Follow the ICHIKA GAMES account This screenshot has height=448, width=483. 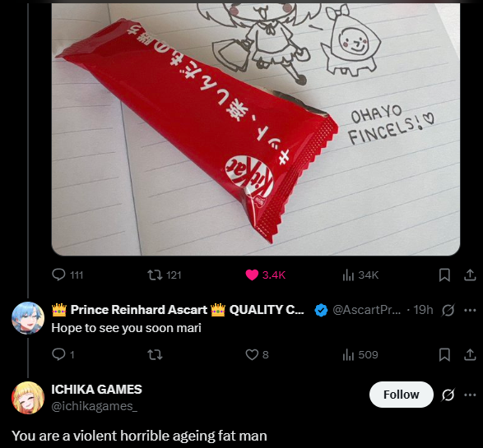(401, 395)
